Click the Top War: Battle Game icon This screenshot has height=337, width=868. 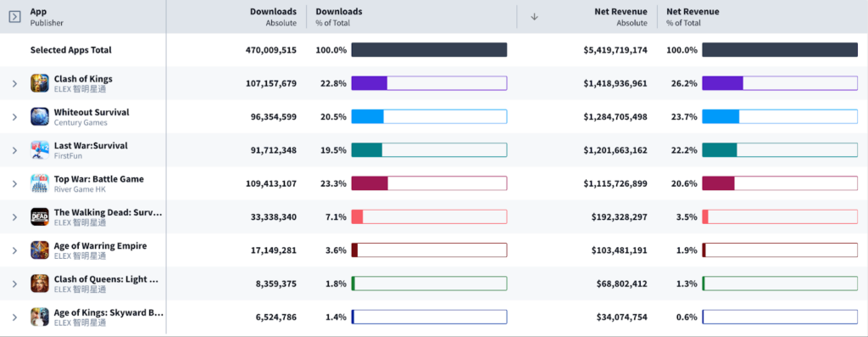39,183
